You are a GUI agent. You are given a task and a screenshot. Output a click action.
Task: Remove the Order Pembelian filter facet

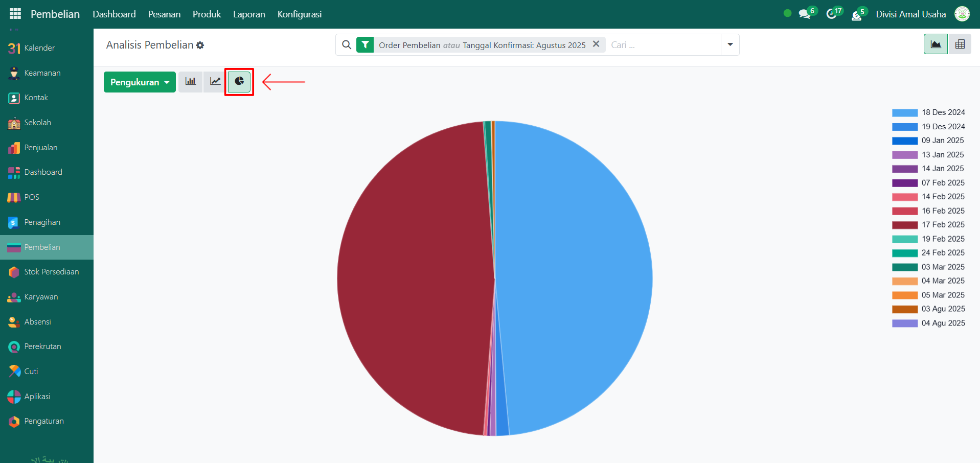point(596,44)
